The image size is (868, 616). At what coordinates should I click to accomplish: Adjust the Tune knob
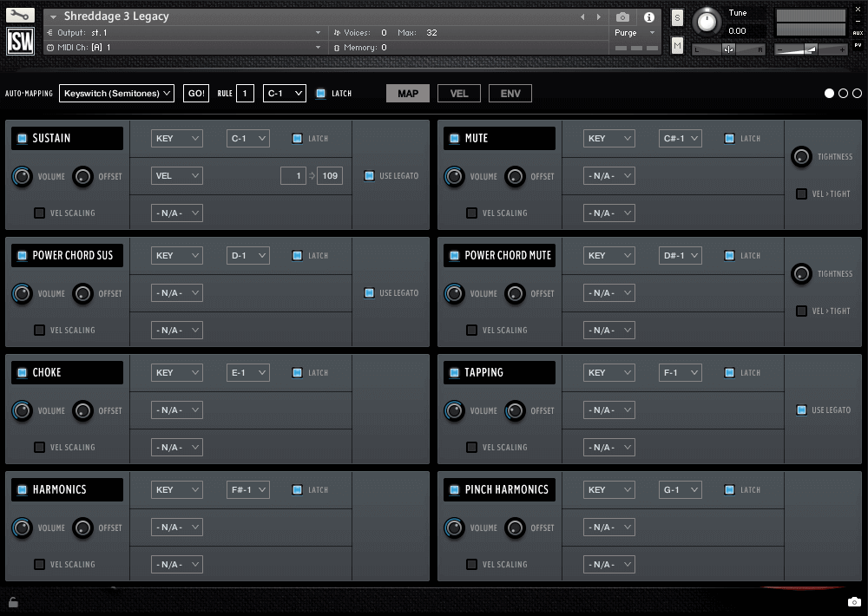coord(707,21)
